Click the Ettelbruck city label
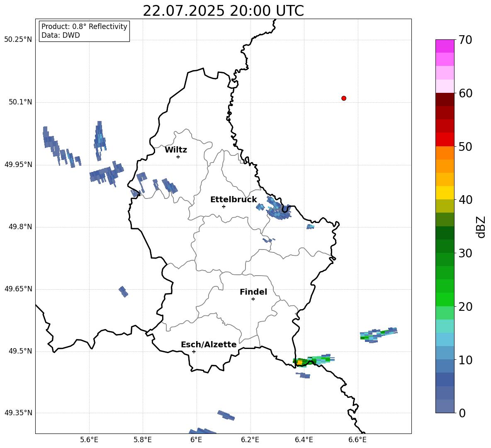The width and height of the screenshot is (491, 448). pos(233,200)
